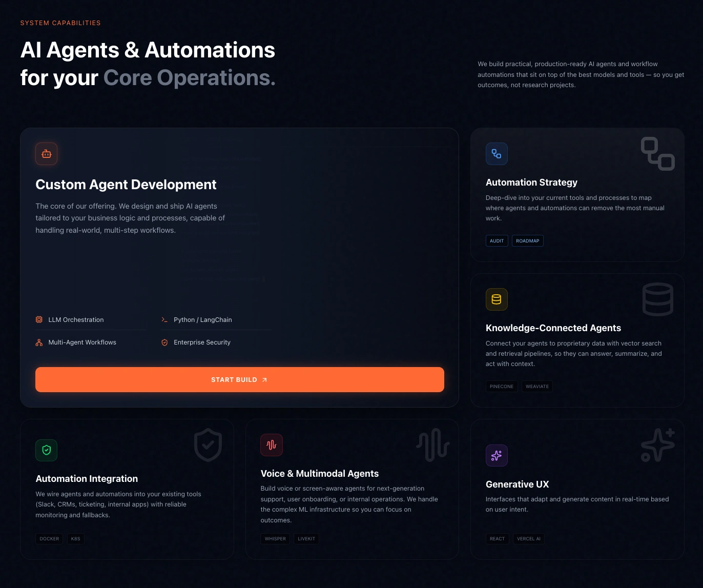
Task: Select the WEAVIATE tag
Action: tap(537, 387)
